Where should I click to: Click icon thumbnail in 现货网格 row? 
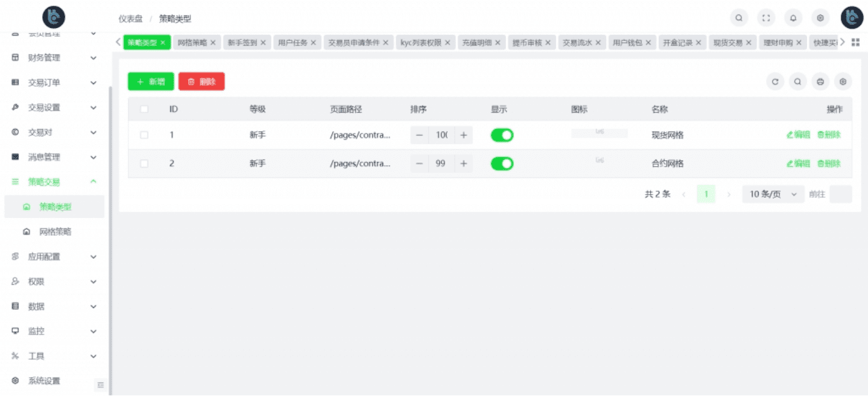click(600, 132)
